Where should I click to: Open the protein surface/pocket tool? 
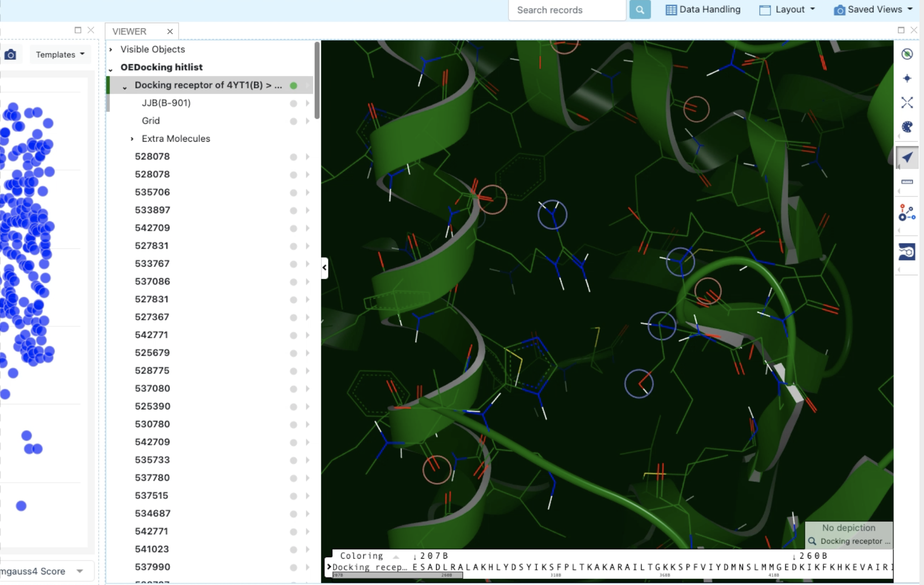[x=907, y=252]
